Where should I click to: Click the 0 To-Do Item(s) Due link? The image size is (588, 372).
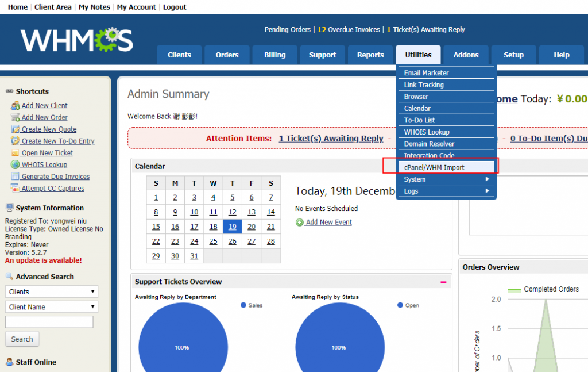point(549,139)
